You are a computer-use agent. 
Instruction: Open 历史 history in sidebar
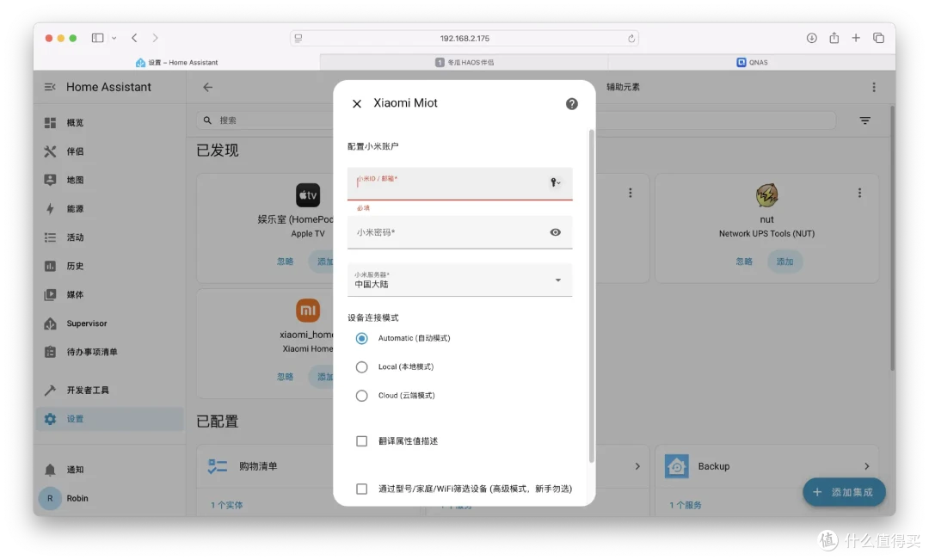pyautogui.click(x=109, y=266)
